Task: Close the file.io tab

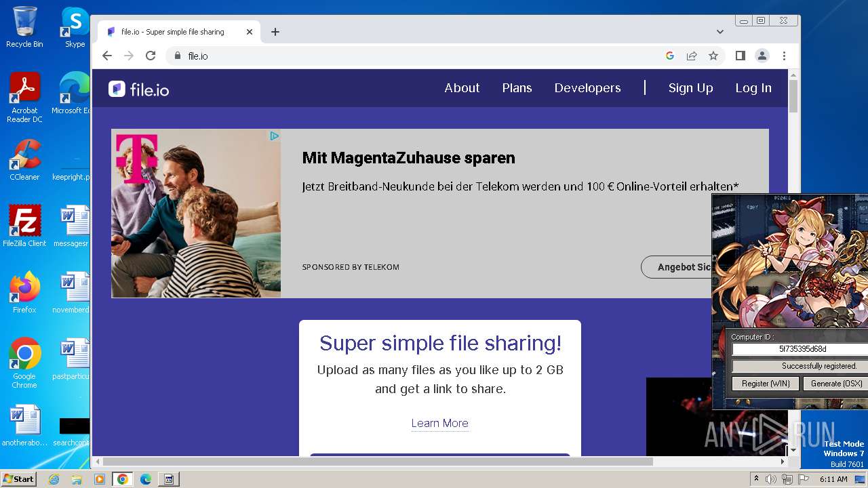Action: (250, 32)
